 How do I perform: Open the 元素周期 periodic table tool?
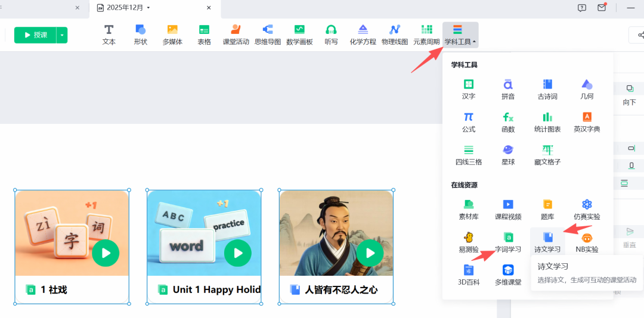(427, 35)
